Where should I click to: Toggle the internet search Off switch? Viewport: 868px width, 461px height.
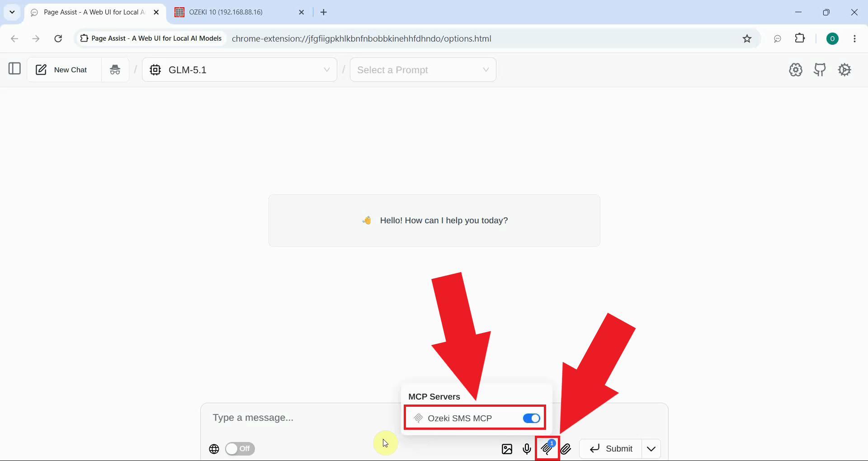pyautogui.click(x=240, y=448)
